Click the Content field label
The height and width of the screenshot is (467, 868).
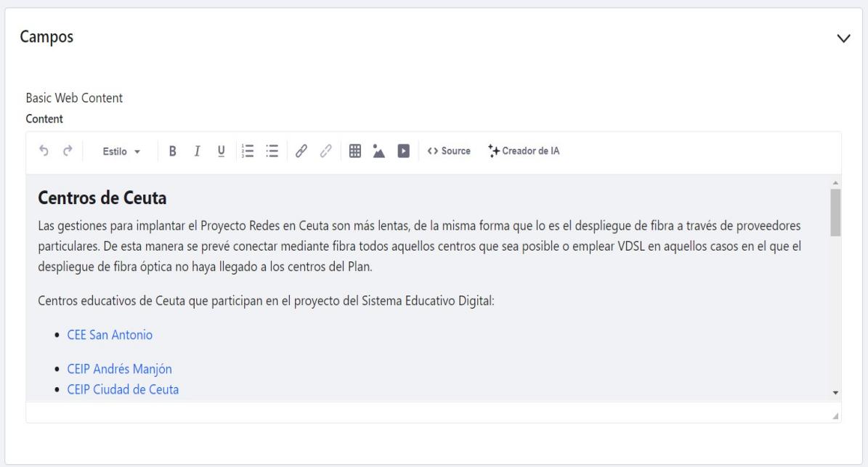point(44,119)
